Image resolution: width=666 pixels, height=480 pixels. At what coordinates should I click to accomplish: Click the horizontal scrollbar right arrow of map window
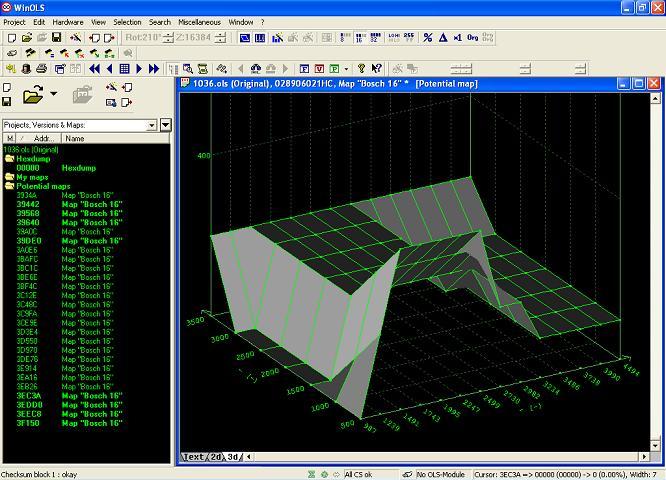pyautogui.click(x=644, y=457)
